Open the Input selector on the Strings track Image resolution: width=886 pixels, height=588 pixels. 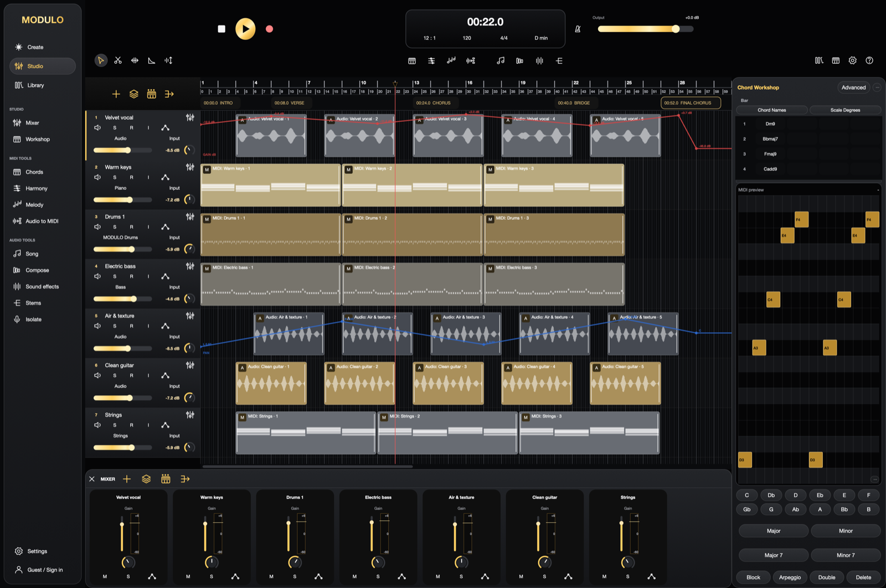tap(174, 436)
